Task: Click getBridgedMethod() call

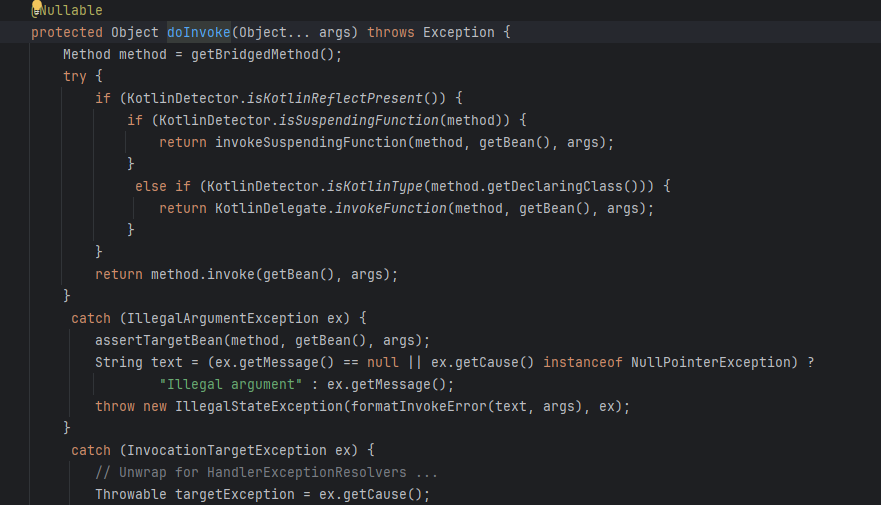Action: (x=262, y=54)
